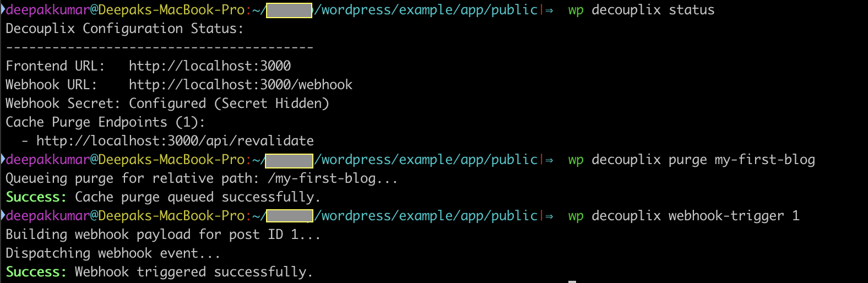Click 'deepakkumar' username in the first prompt

(48, 10)
